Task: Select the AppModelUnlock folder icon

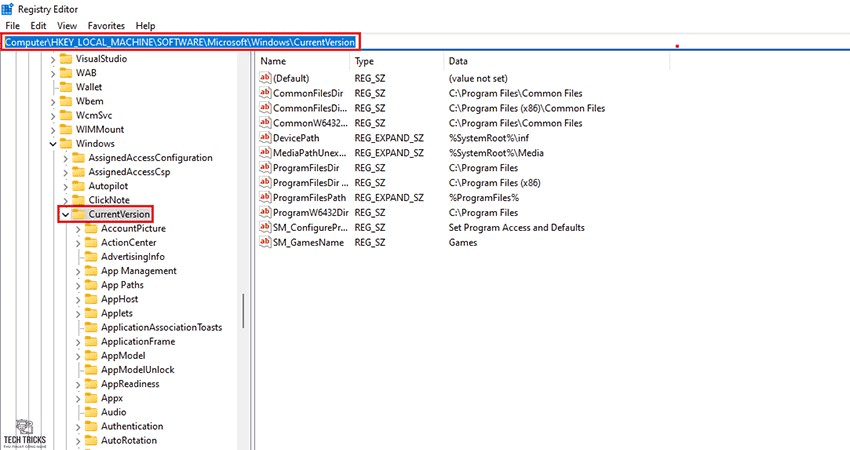Action: point(91,370)
